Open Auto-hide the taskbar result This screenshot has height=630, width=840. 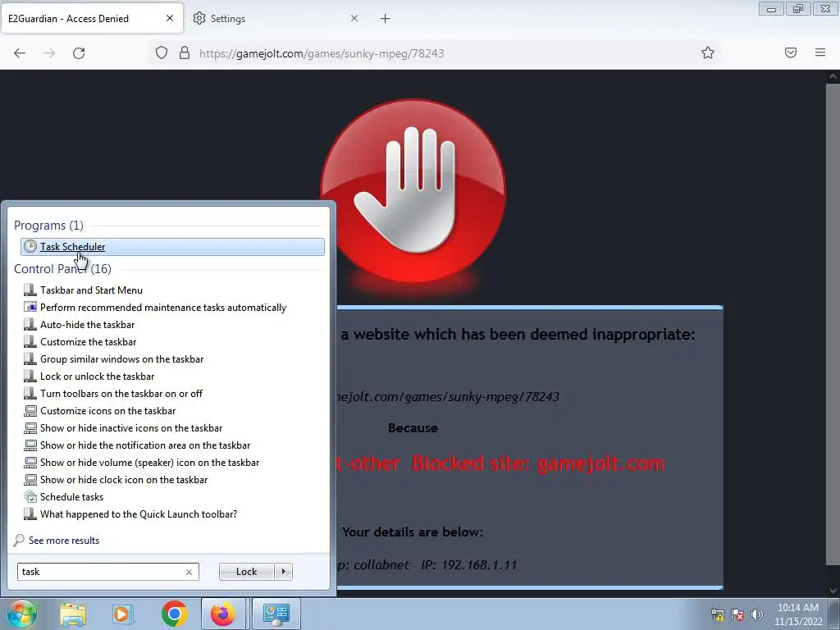pyautogui.click(x=87, y=324)
